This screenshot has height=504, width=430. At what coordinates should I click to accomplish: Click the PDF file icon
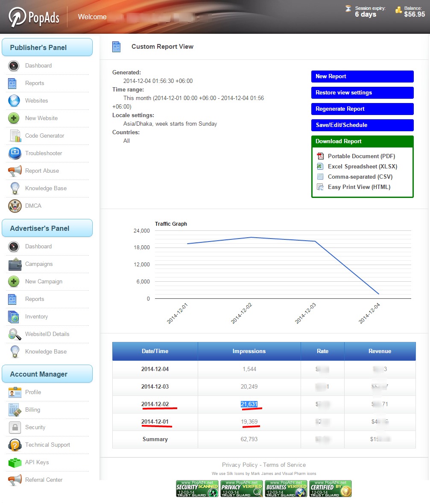pyautogui.click(x=320, y=156)
